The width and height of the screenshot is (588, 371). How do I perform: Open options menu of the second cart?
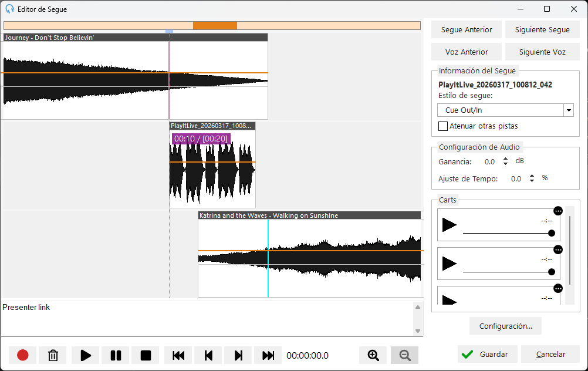[558, 250]
